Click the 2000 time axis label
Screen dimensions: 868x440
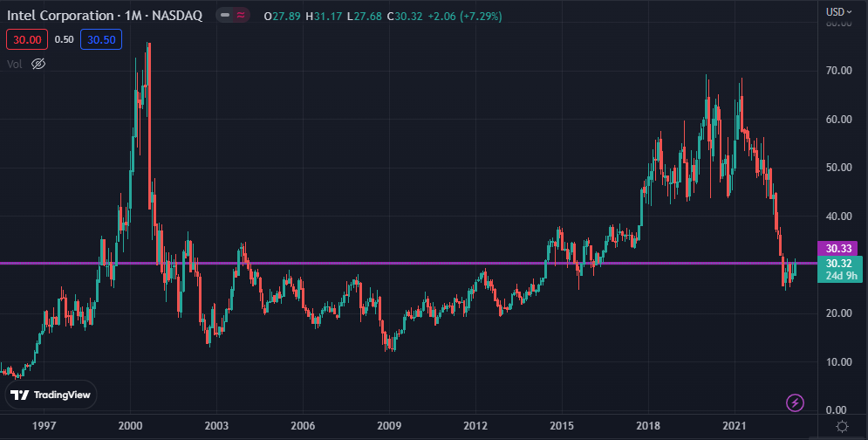coord(130,426)
